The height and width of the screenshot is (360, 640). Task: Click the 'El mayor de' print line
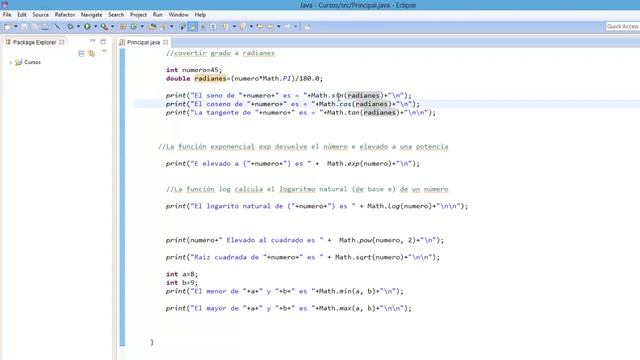[289, 308]
